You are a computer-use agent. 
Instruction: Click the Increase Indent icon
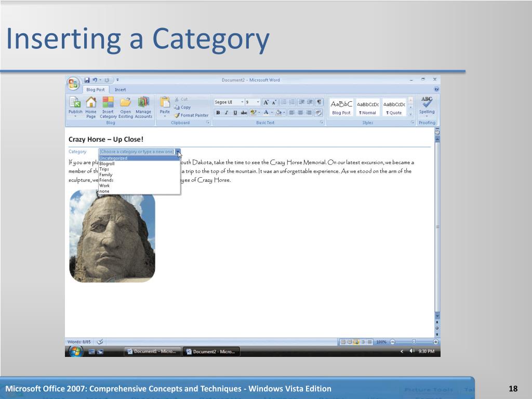[310, 102]
